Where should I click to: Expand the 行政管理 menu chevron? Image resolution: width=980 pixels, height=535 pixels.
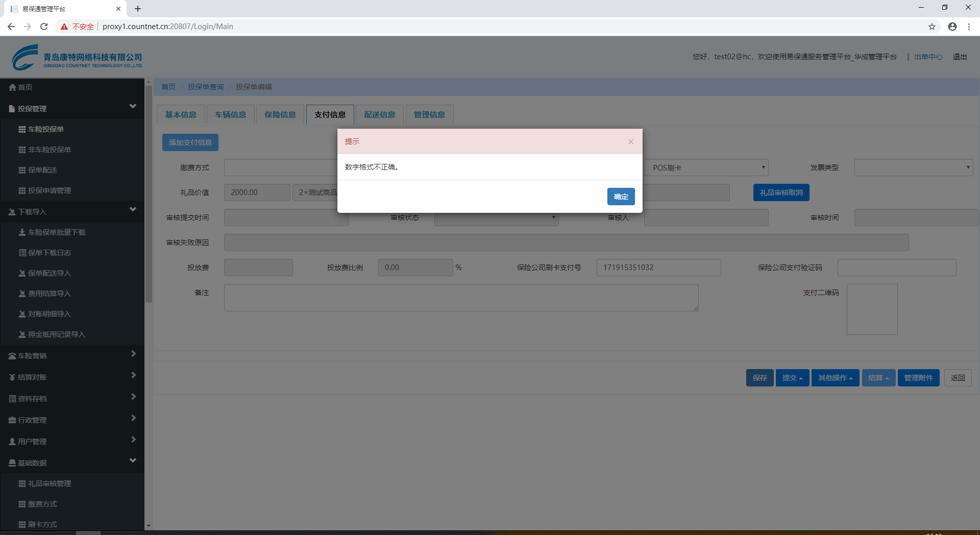pyautogui.click(x=133, y=418)
